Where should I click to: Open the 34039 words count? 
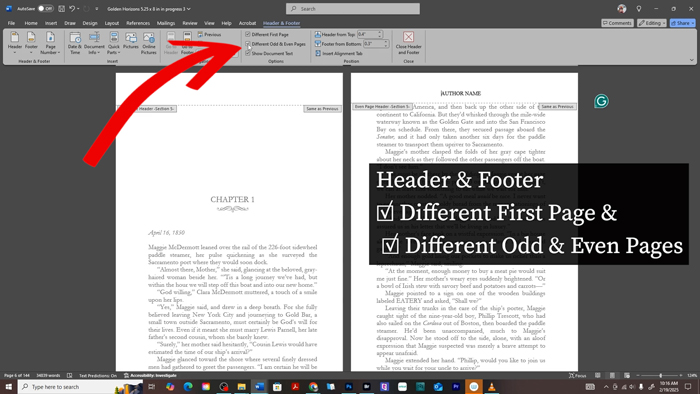tap(48, 376)
